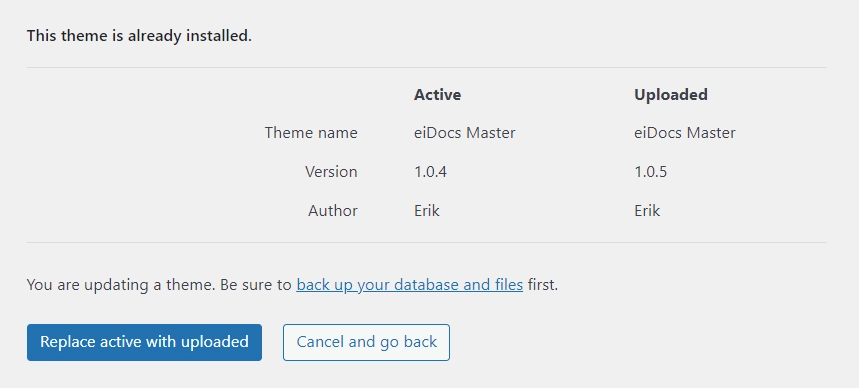Click author Erik in the Uploaded column

tap(647, 210)
